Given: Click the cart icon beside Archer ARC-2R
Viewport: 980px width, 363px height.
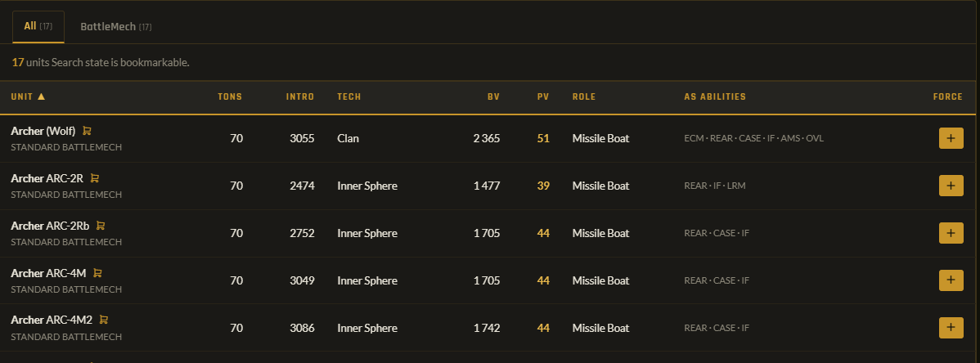Looking at the screenshot, I should tap(94, 178).
